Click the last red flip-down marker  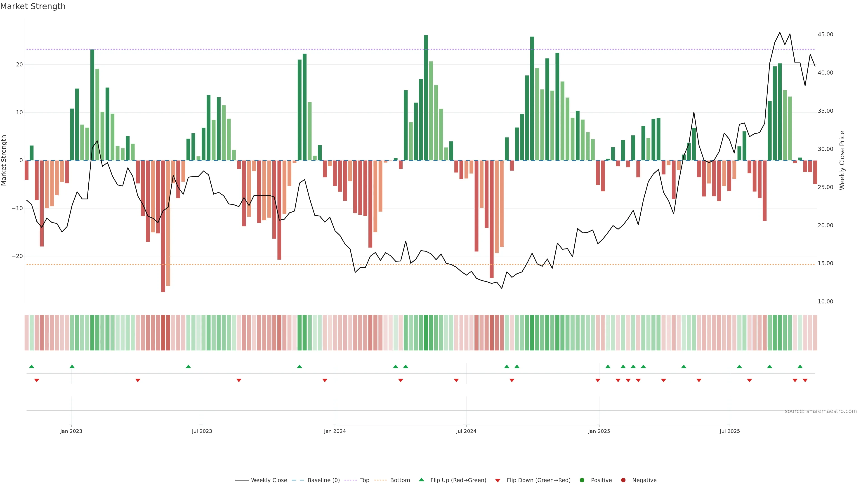click(805, 380)
